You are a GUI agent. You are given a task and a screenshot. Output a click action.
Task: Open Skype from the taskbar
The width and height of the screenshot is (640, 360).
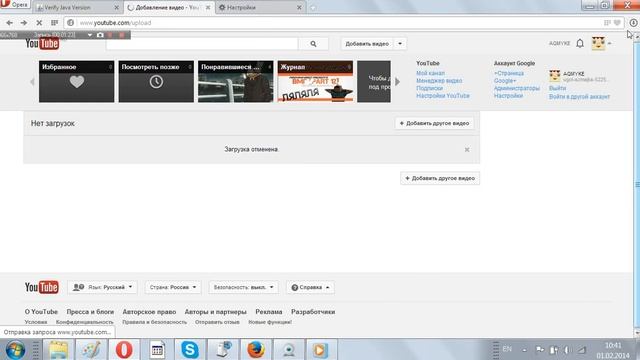190,350
